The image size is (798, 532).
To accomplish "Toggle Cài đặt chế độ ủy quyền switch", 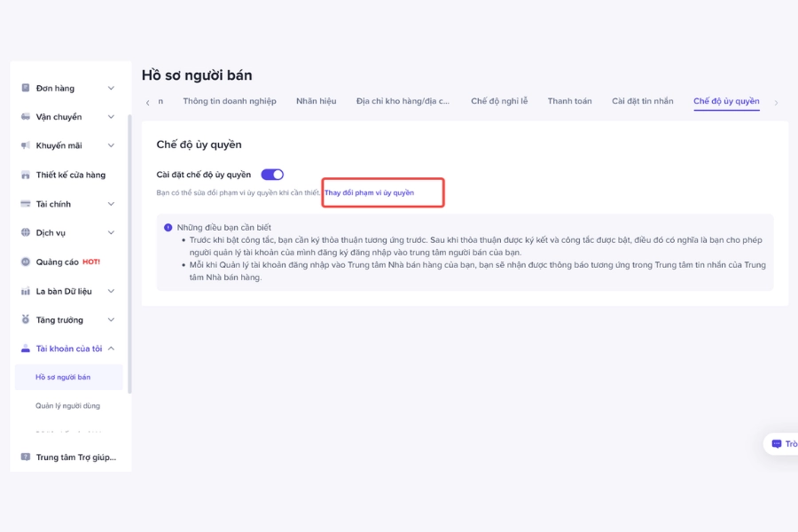I will click(x=272, y=175).
